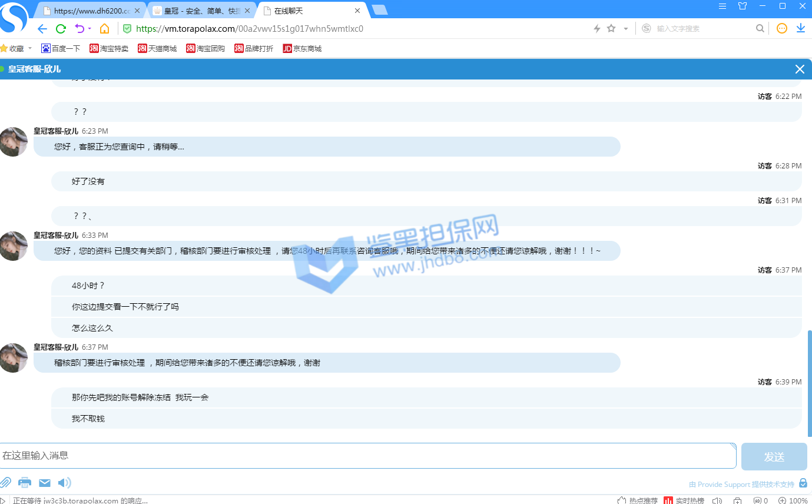Expand dropdown arrow next to bookmark star
Screen dimensions: 812x504
coord(625,29)
